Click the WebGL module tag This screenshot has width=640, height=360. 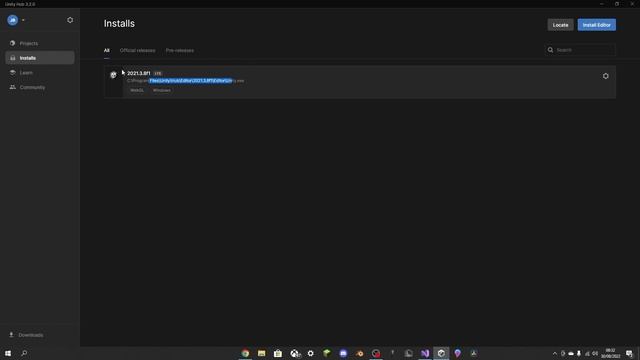pyautogui.click(x=137, y=90)
